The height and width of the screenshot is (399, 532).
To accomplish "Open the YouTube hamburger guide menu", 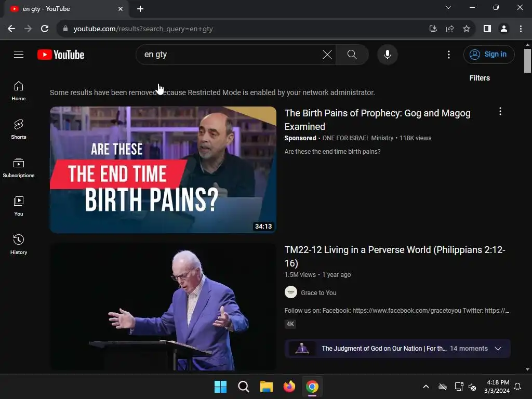I will (x=19, y=54).
